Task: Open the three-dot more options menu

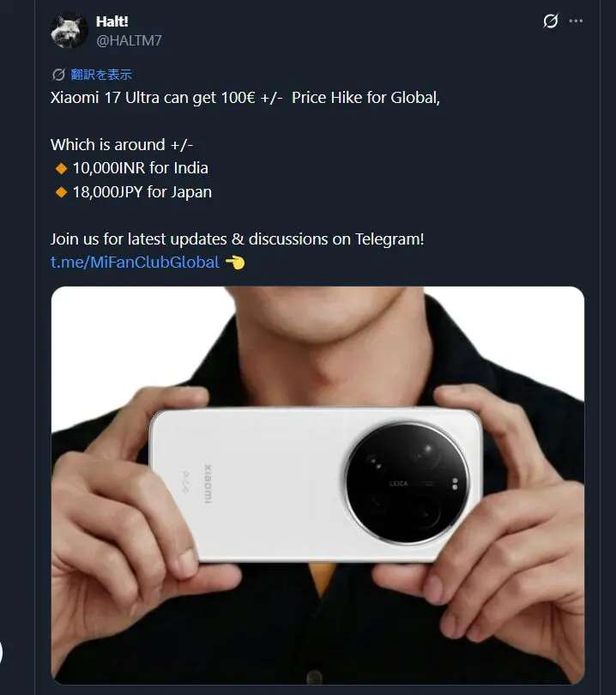Action: click(576, 21)
